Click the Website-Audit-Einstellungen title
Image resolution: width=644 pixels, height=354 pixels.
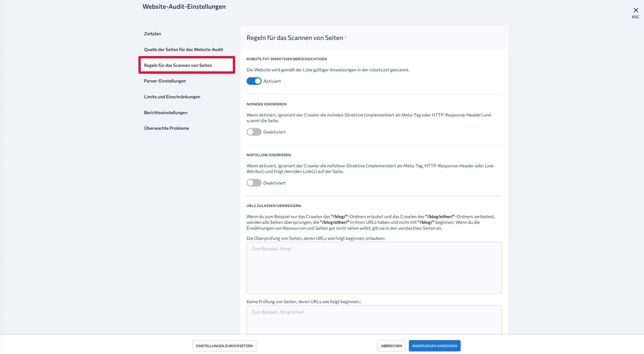(x=184, y=7)
